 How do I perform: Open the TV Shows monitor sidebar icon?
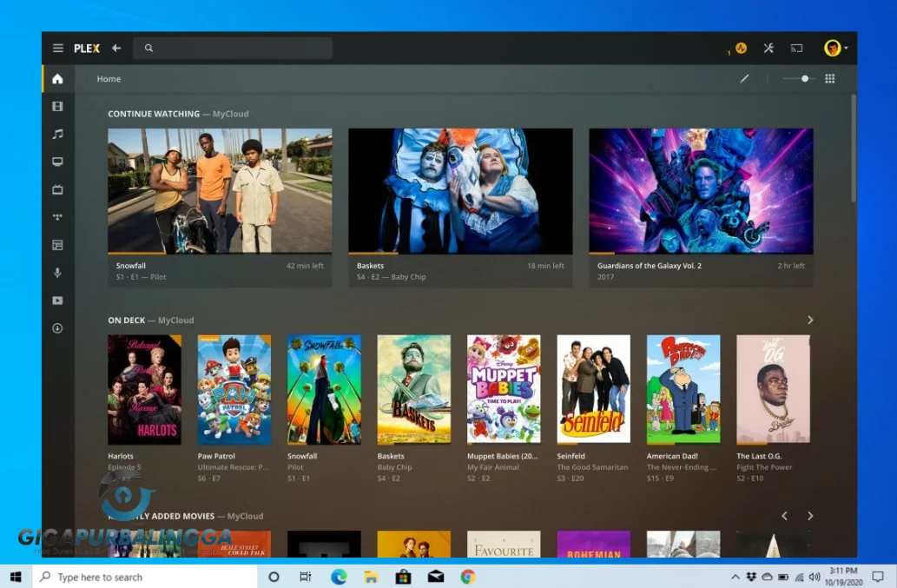58,162
